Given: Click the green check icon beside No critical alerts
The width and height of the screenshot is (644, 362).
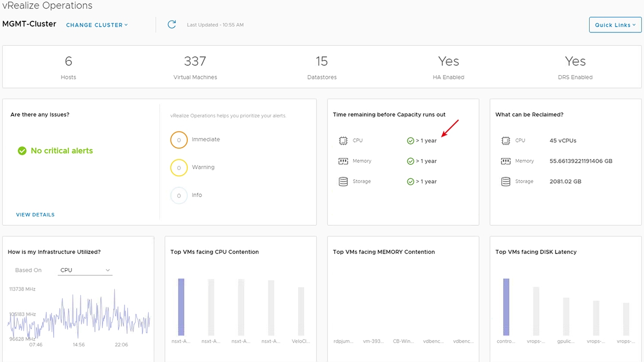Looking at the screenshot, I should (22, 151).
